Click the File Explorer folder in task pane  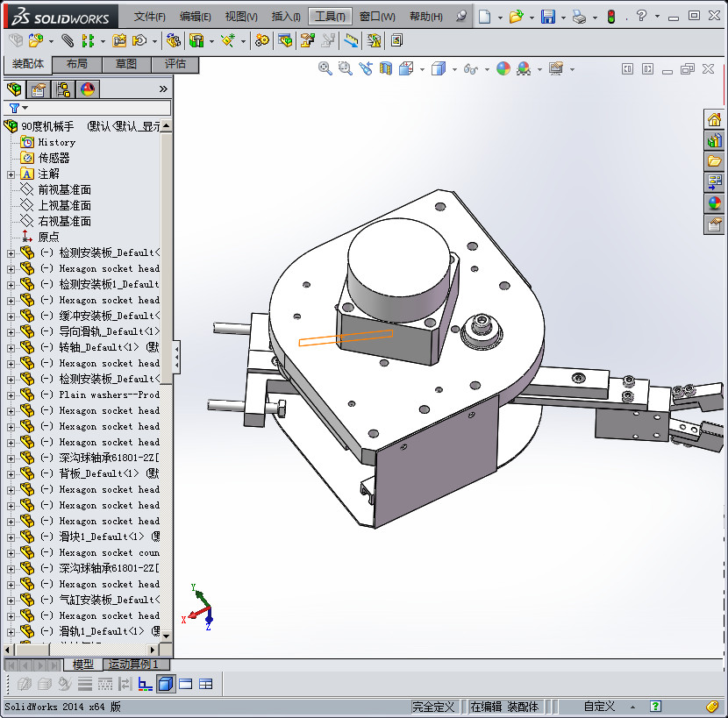tap(714, 161)
